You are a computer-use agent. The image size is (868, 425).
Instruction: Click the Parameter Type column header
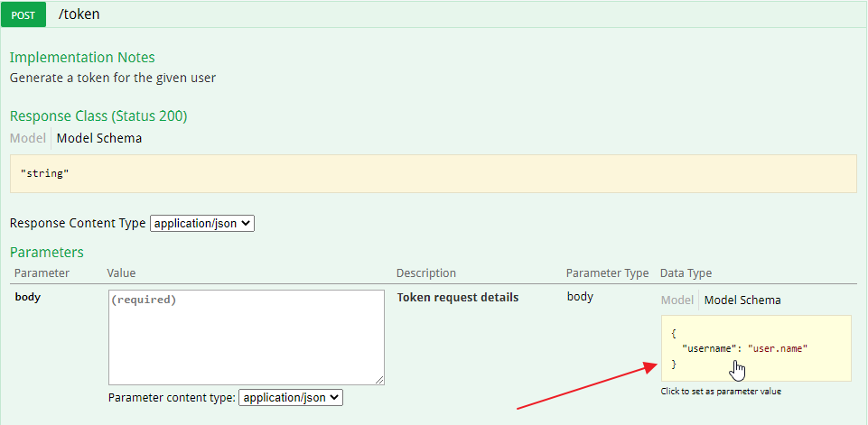pos(607,273)
